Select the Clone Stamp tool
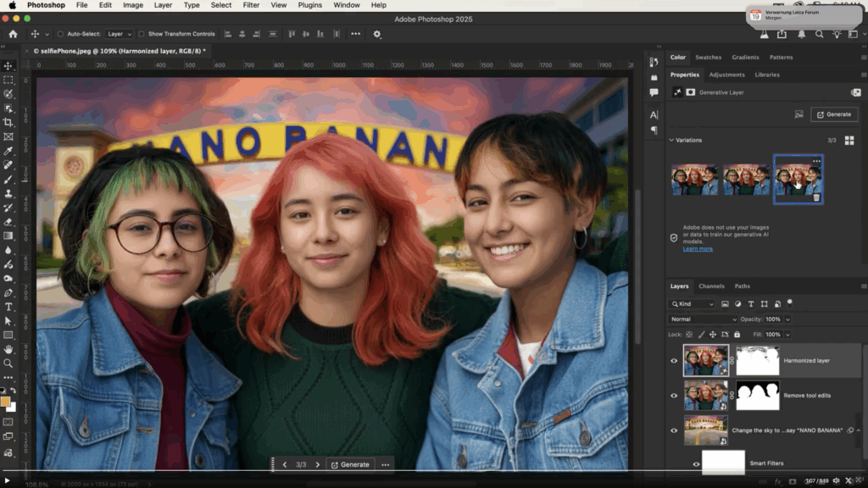The width and height of the screenshot is (868, 488). 8,193
